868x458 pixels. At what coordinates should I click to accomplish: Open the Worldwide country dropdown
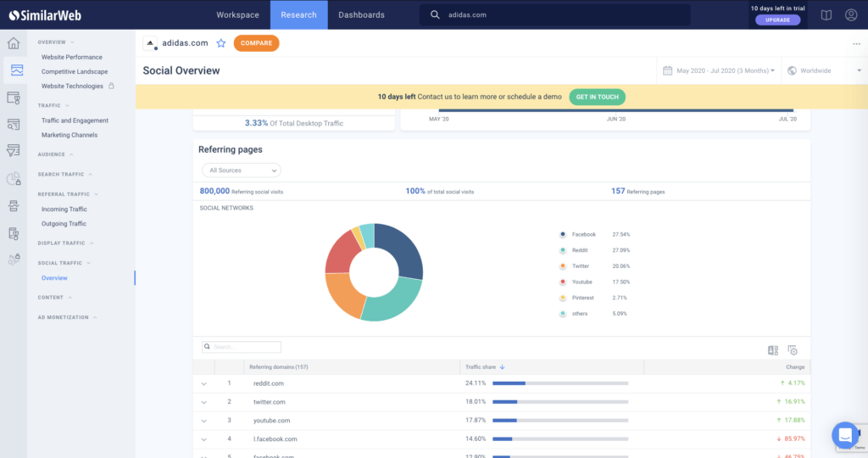pyautogui.click(x=824, y=71)
